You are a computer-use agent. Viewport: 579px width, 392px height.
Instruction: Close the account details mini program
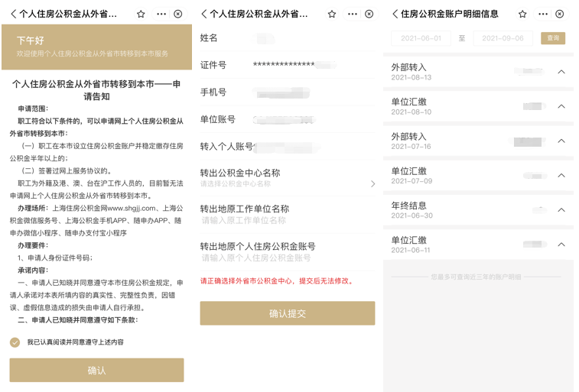click(560, 14)
